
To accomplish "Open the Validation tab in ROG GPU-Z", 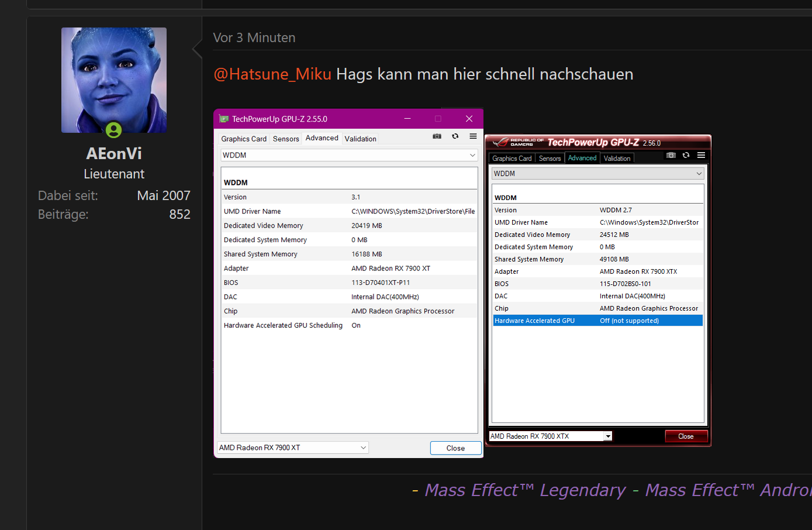I will 617,158.
